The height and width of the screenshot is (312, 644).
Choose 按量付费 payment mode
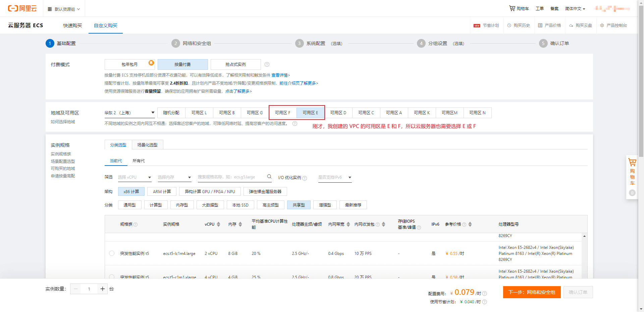click(182, 64)
